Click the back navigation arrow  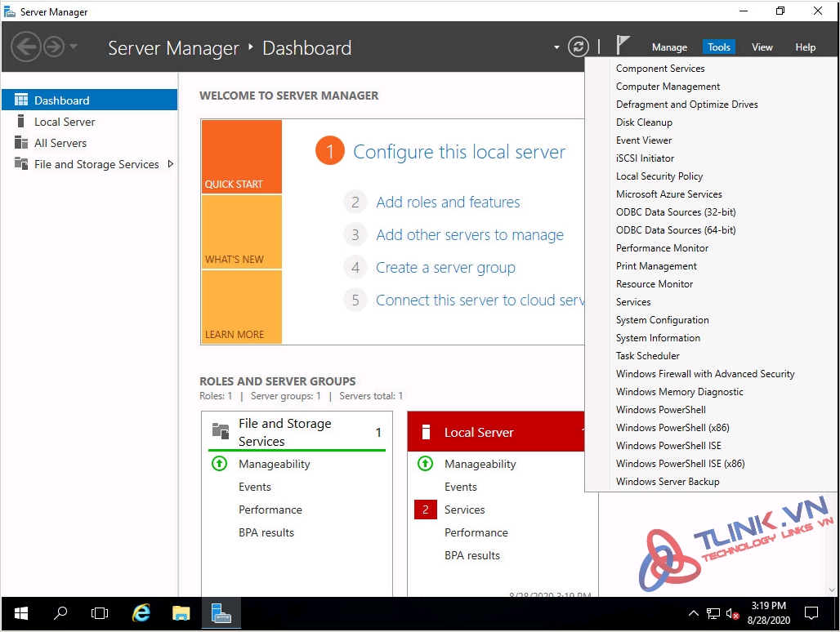[x=25, y=47]
